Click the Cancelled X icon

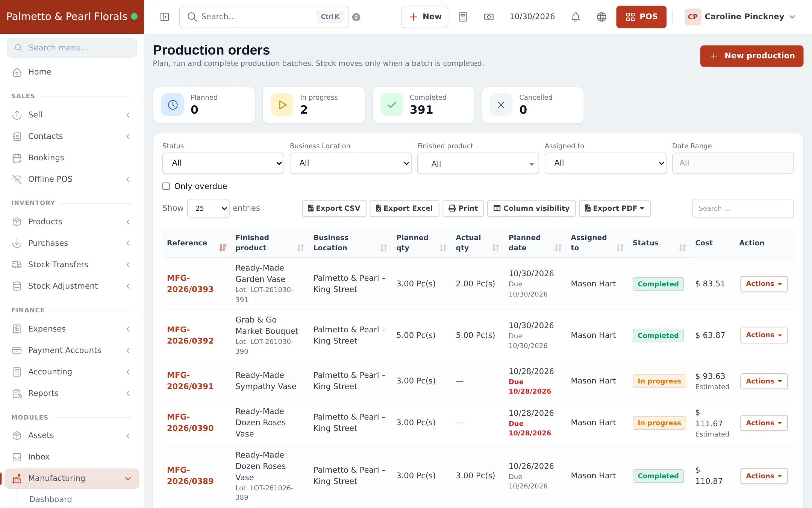(501, 105)
